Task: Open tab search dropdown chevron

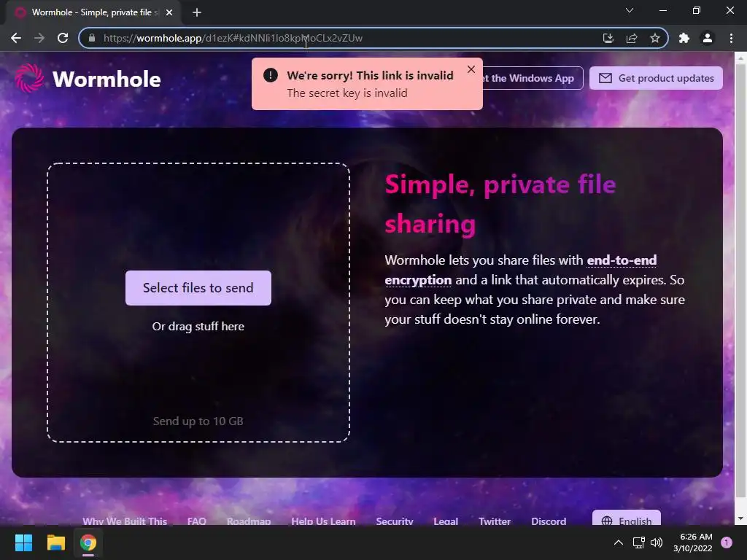Action: (630, 10)
